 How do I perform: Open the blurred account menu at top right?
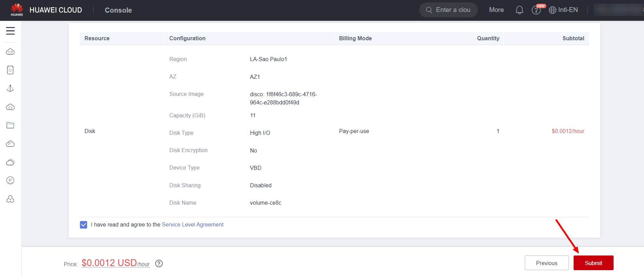coord(618,10)
